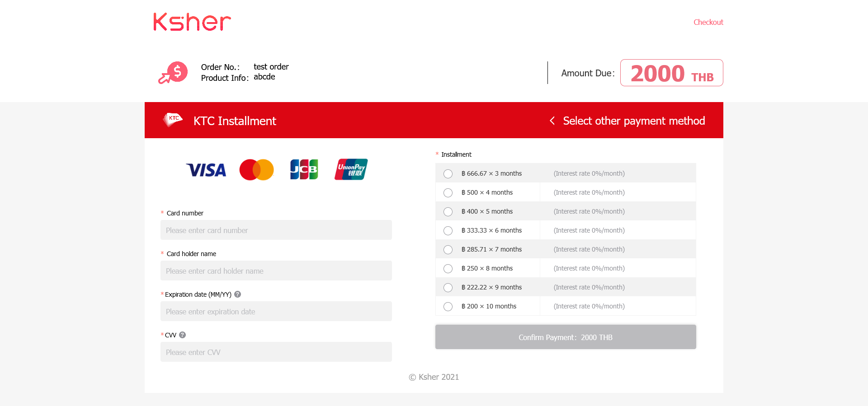This screenshot has width=868, height=406.
Task: Click the JCB card logo
Action: [304, 169]
